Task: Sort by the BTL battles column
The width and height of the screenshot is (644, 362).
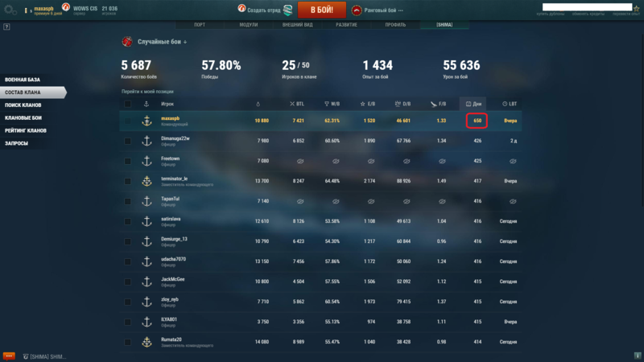Action: (297, 104)
